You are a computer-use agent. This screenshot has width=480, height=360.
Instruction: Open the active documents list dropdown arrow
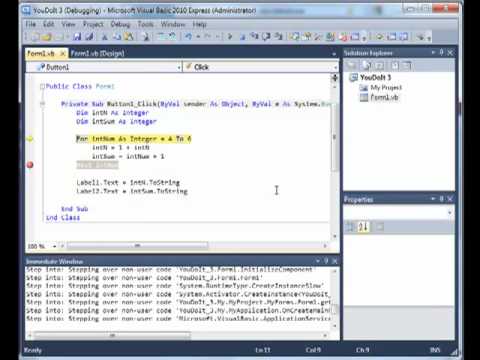[334, 54]
